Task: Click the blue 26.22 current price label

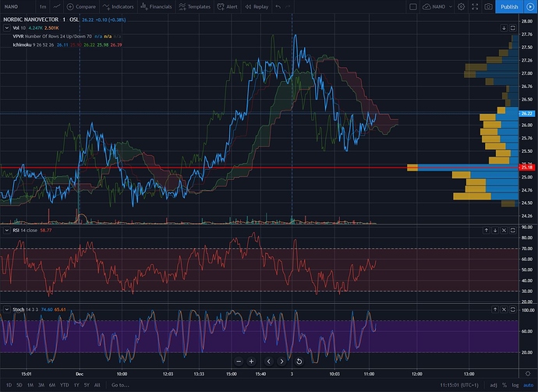Action: 527,113
